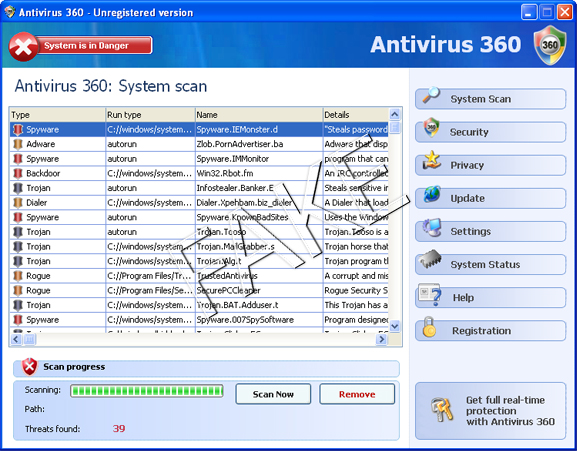Sort list by Run type column header

click(x=150, y=115)
